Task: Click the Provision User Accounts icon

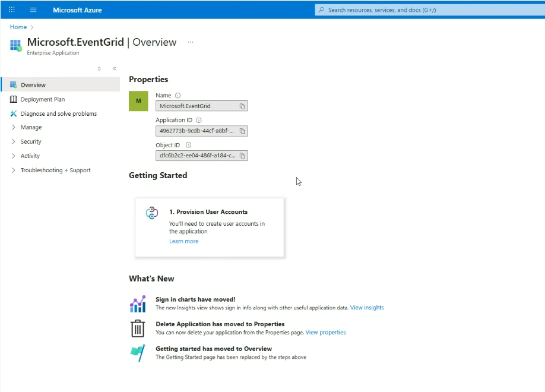Action: click(152, 213)
